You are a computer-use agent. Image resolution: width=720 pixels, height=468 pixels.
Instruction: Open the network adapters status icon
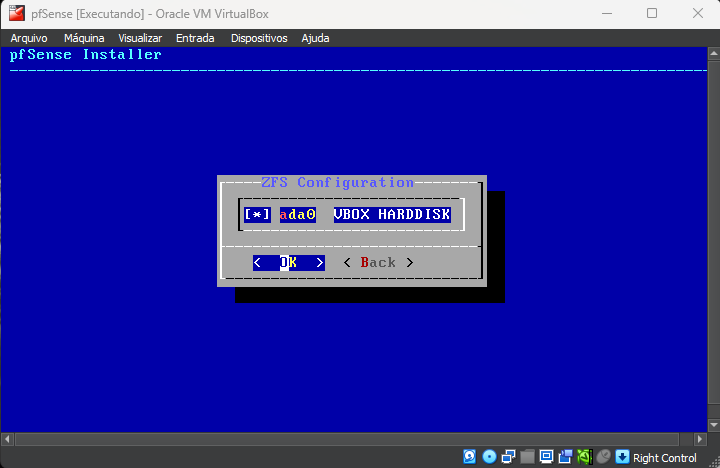click(508, 457)
